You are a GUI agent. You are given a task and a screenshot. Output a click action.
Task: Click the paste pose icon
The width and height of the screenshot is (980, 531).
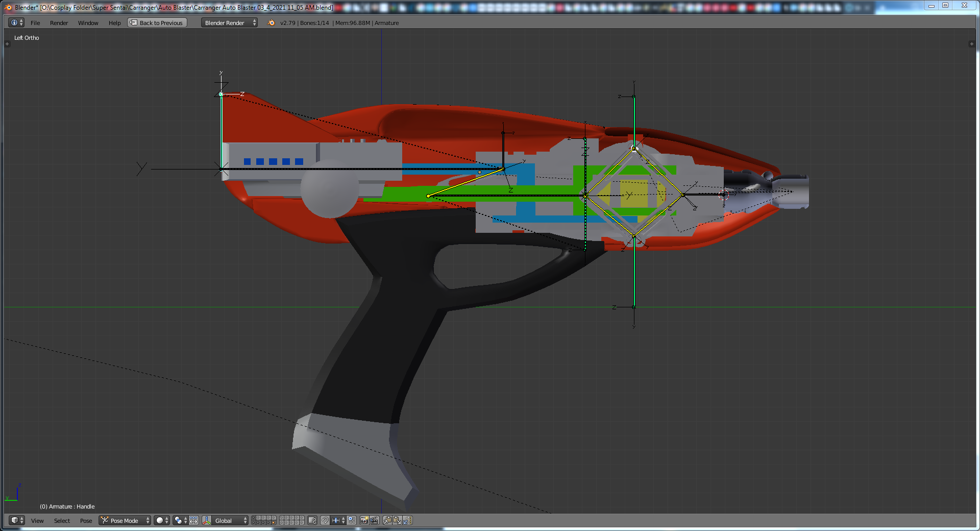(x=397, y=520)
